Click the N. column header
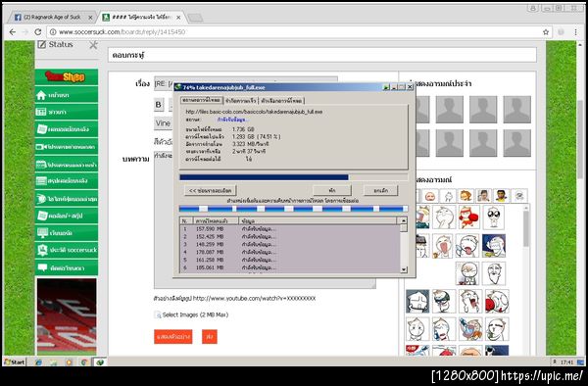This screenshot has height=386, width=588. (186, 220)
